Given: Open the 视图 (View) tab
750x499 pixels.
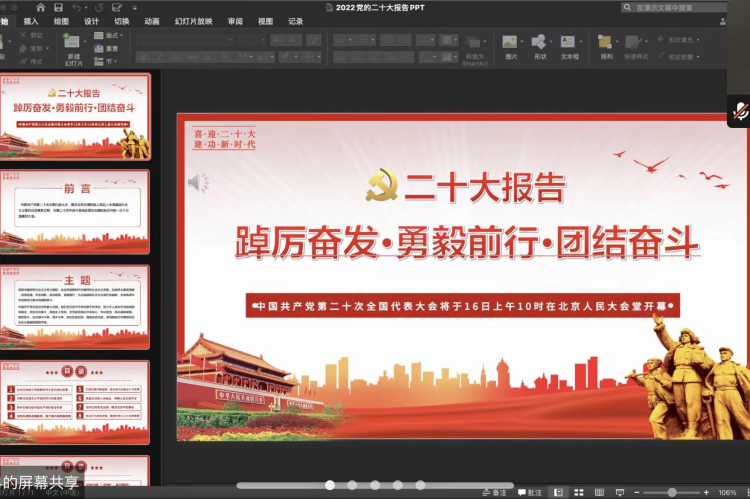Looking at the screenshot, I should coord(265,21).
